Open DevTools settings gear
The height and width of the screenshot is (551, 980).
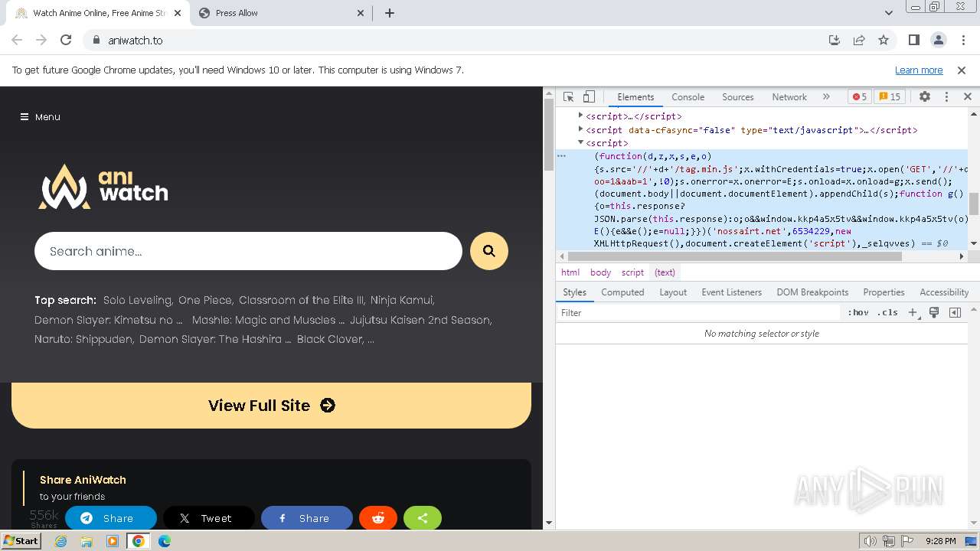click(x=925, y=97)
